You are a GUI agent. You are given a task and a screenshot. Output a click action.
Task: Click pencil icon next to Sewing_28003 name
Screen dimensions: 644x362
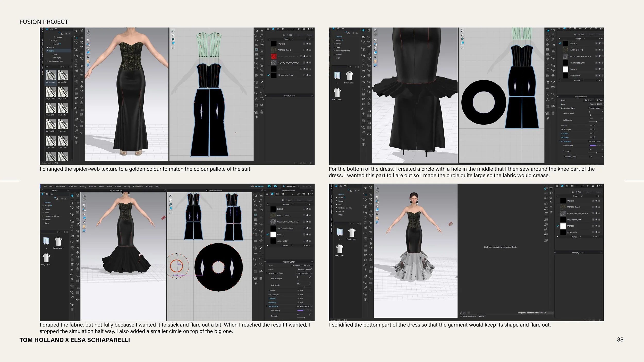(x=311, y=269)
